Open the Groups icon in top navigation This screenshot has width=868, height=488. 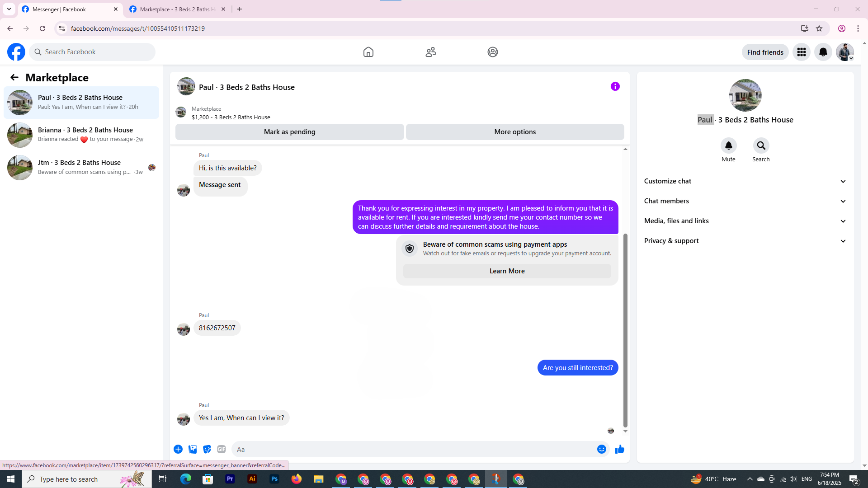pos(493,52)
